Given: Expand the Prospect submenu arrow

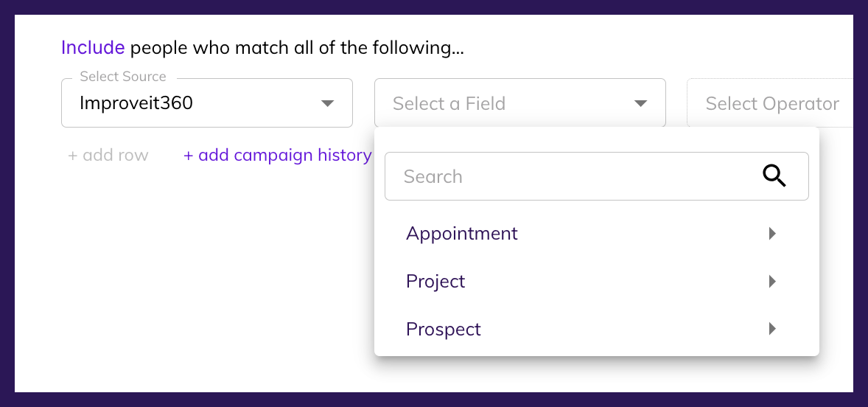Looking at the screenshot, I should [772, 329].
